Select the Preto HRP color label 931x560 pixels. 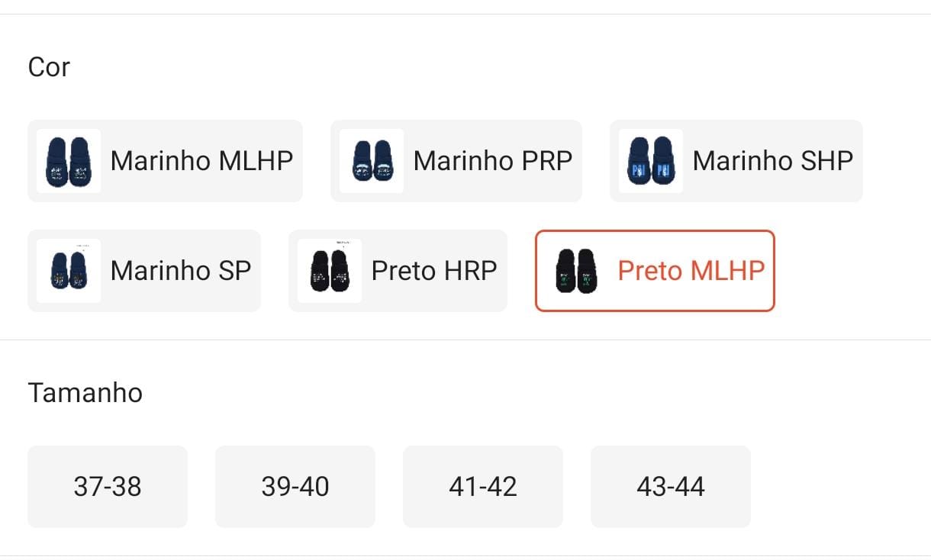click(x=433, y=271)
